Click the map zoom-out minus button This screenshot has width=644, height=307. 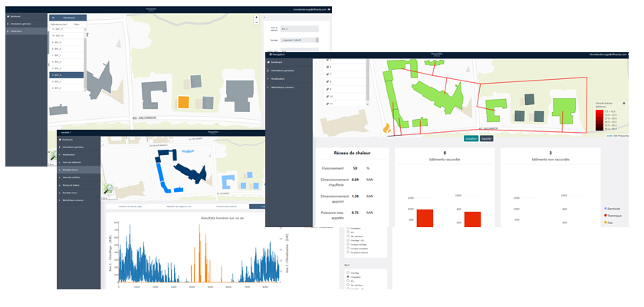(256, 24)
